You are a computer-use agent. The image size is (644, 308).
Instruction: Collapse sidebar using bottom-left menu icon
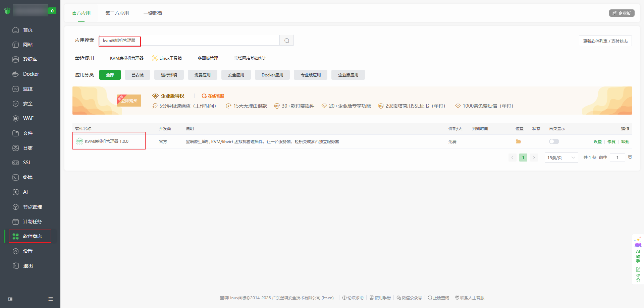click(x=10, y=299)
